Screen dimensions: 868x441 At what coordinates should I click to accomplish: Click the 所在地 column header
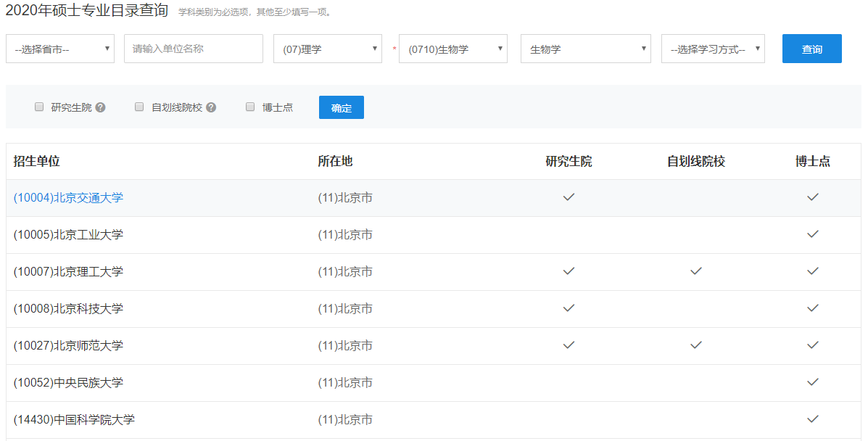coord(335,161)
